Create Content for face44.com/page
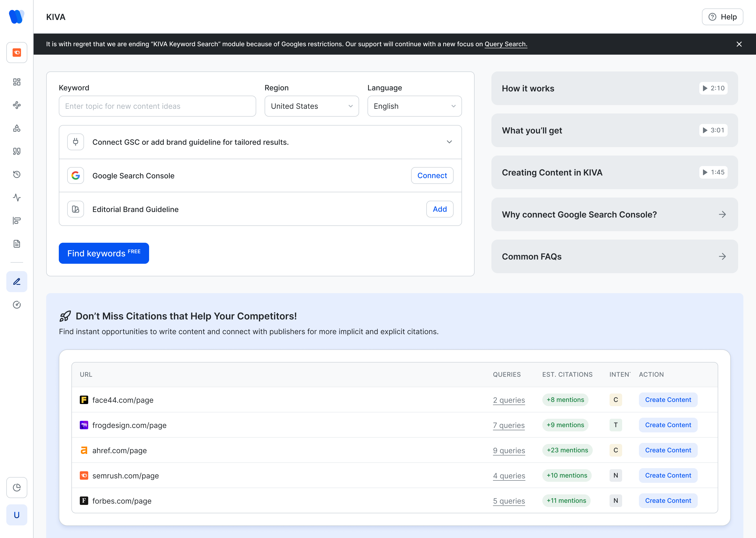This screenshot has width=756, height=538. 668,400
